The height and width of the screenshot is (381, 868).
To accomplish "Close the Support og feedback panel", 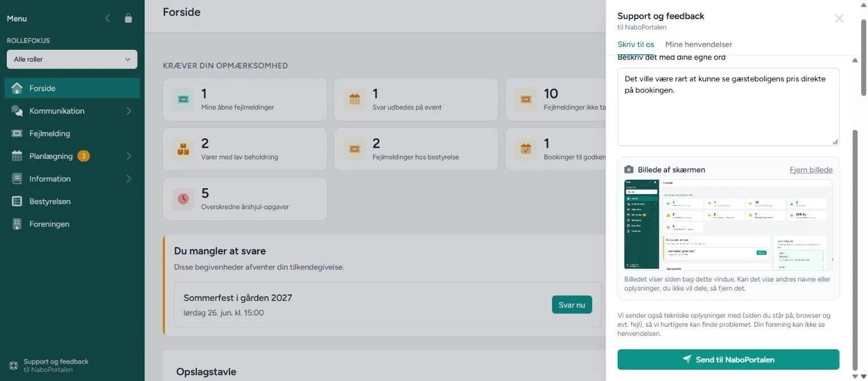I will click(x=839, y=18).
